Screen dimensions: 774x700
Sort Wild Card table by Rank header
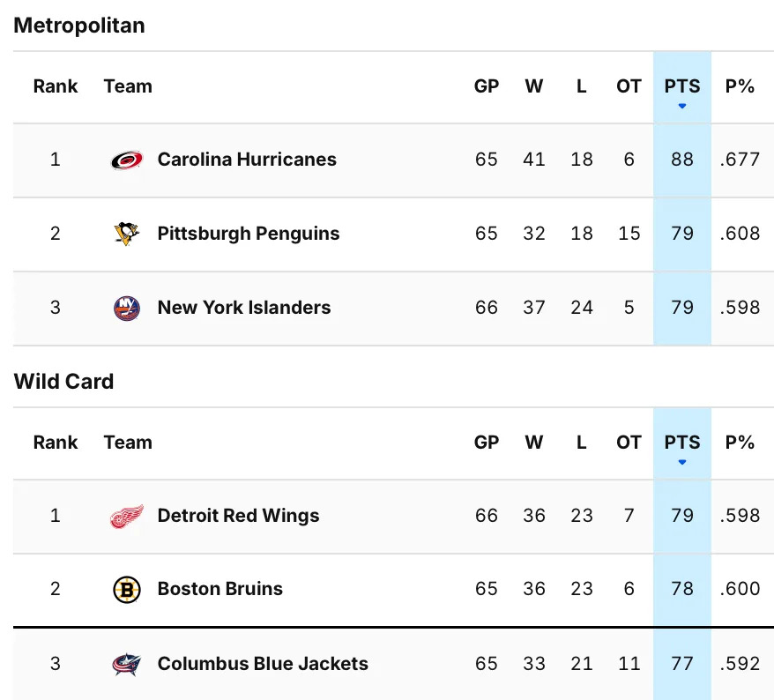pos(56,443)
